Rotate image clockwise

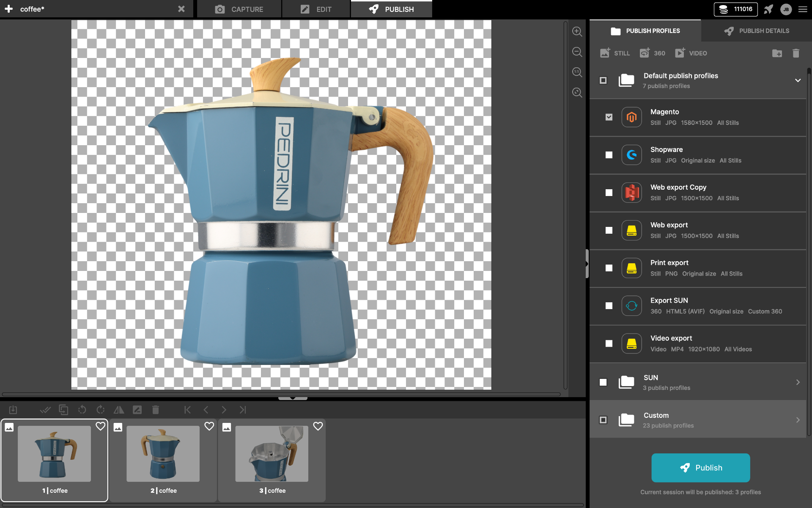pos(101,410)
